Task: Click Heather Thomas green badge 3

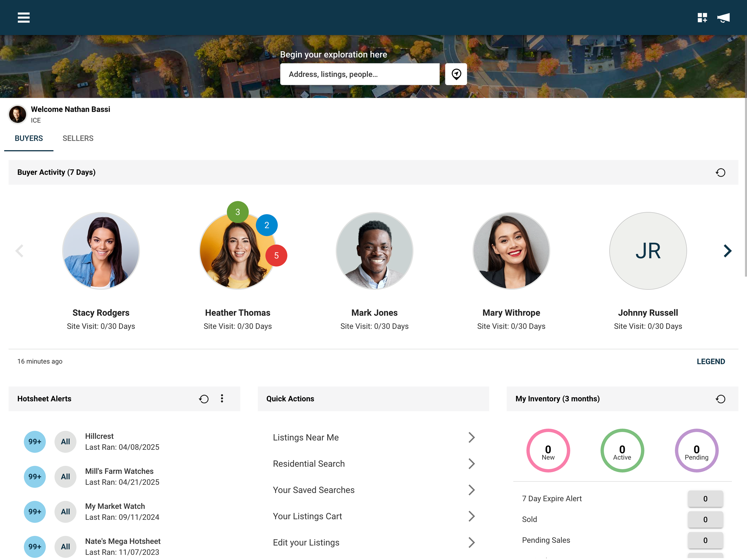Action: coord(238,212)
